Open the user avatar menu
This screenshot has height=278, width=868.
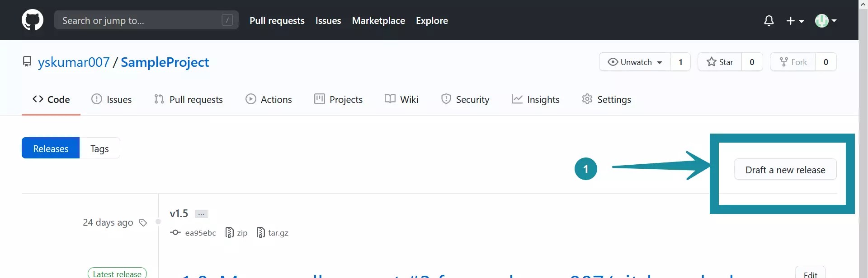[826, 21]
